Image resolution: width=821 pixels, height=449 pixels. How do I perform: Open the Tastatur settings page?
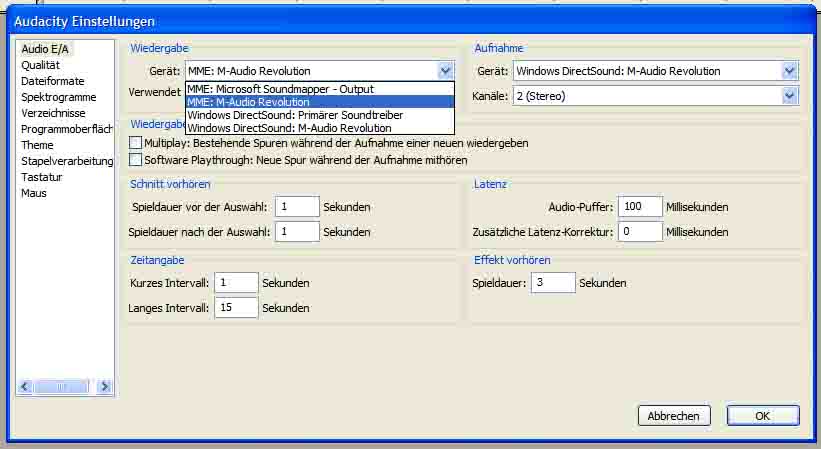coord(42,177)
